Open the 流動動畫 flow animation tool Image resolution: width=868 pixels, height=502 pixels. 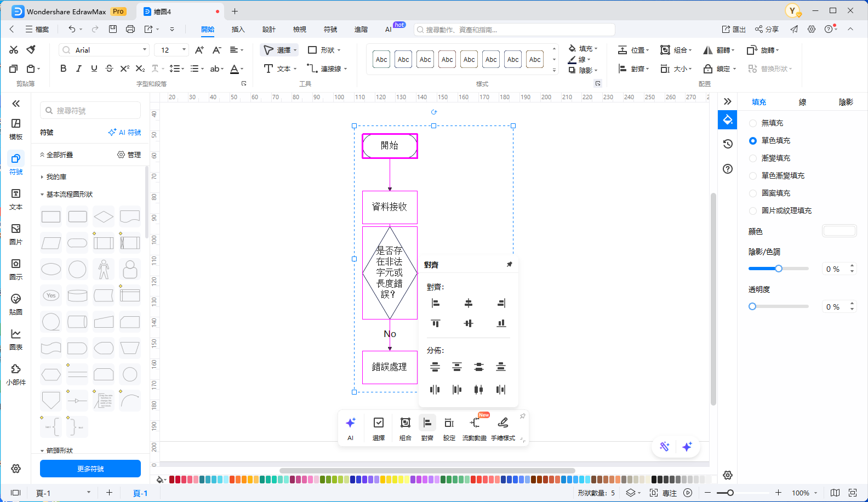[x=475, y=423]
